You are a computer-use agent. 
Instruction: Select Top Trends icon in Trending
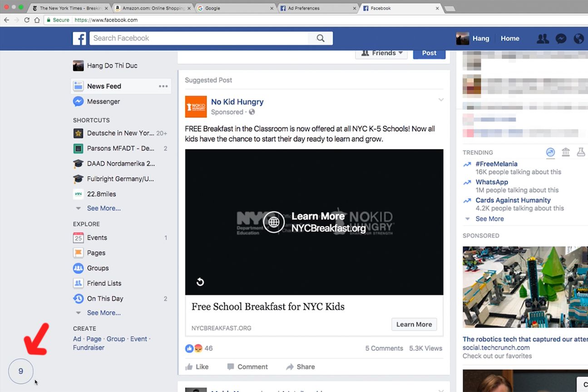pyautogui.click(x=550, y=153)
